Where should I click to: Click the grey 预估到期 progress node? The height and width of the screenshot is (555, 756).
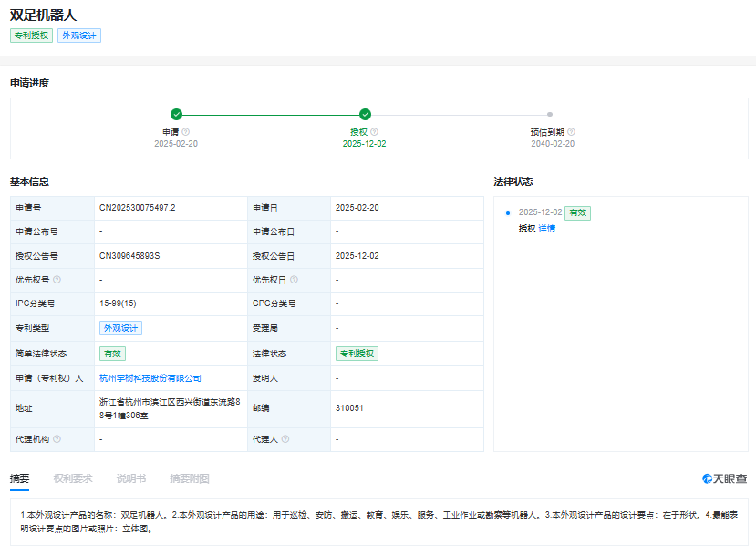[550, 115]
